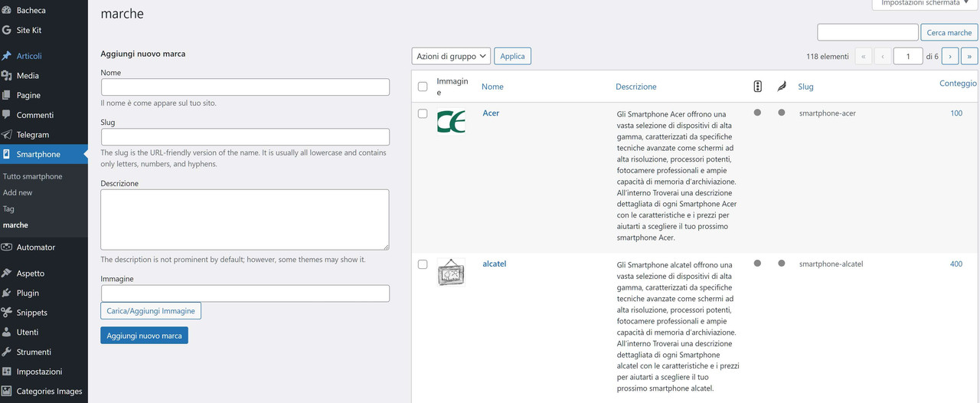Viewport: 980px width, 403px height.
Task: Click the Strumenti wrench icon
Action: 7,352
